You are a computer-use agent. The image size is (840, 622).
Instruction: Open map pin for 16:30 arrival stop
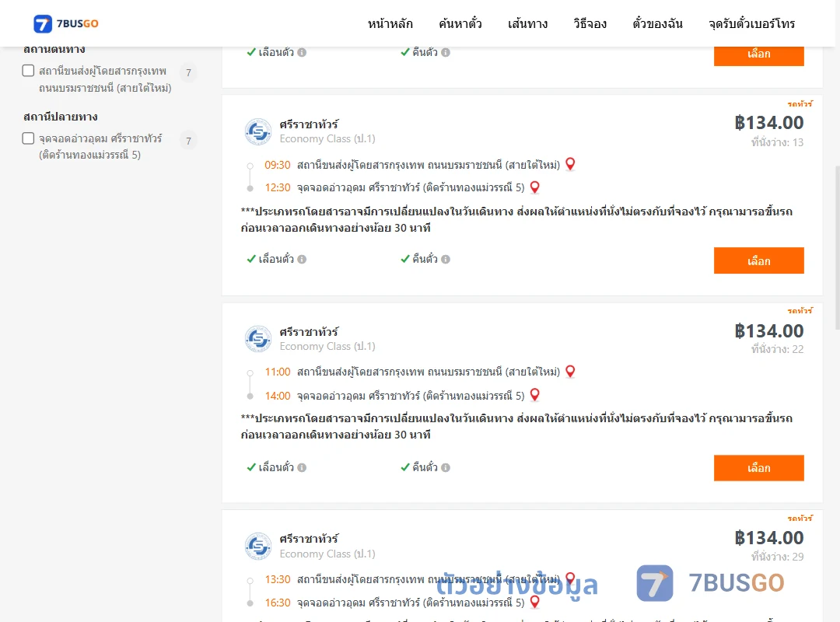click(x=534, y=602)
